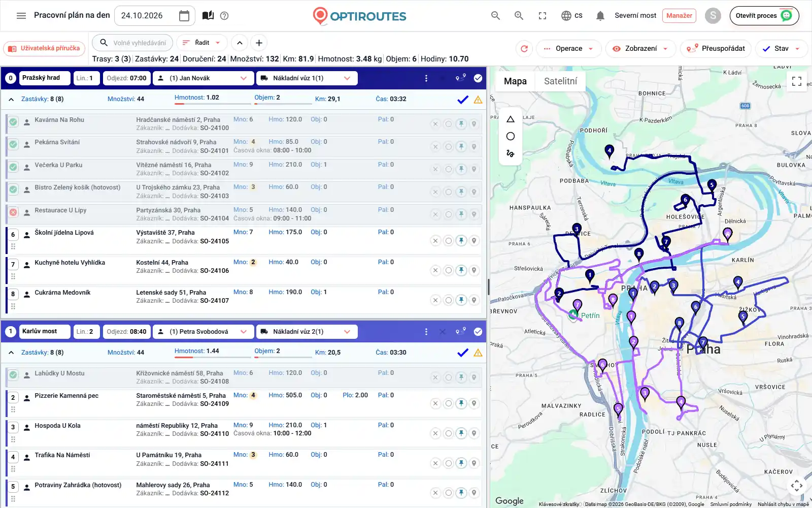Open the Stav dropdown
Viewport: 812px width, 508px height.
point(781,49)
